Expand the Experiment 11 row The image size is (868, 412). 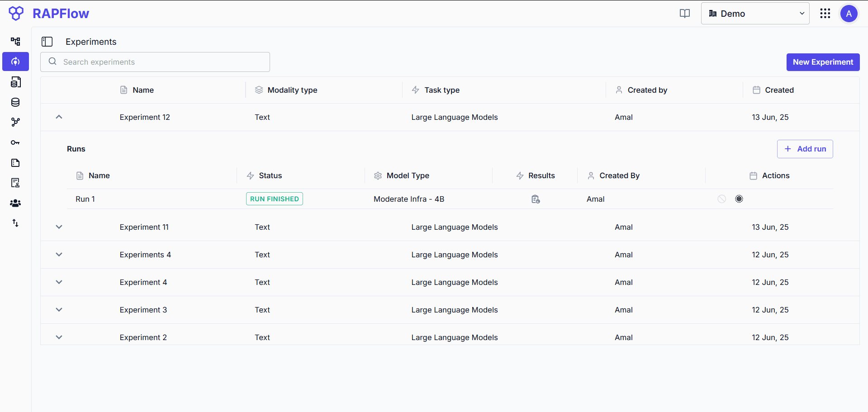[x=59, y=227]
